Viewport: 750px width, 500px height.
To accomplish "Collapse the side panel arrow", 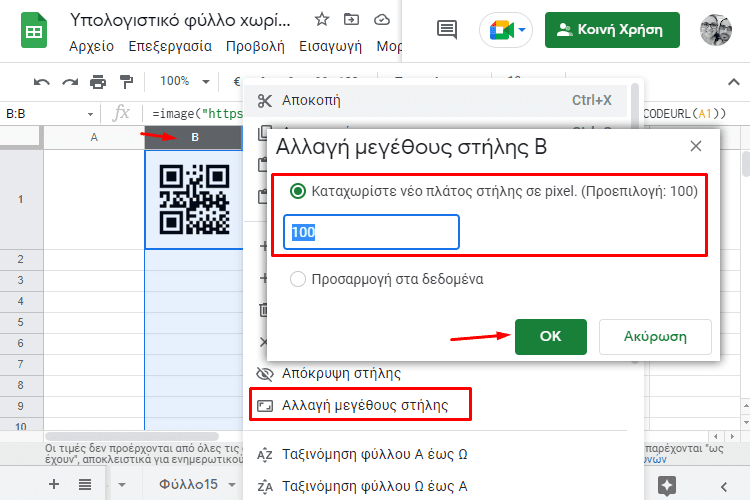I will tap(724, 487).
